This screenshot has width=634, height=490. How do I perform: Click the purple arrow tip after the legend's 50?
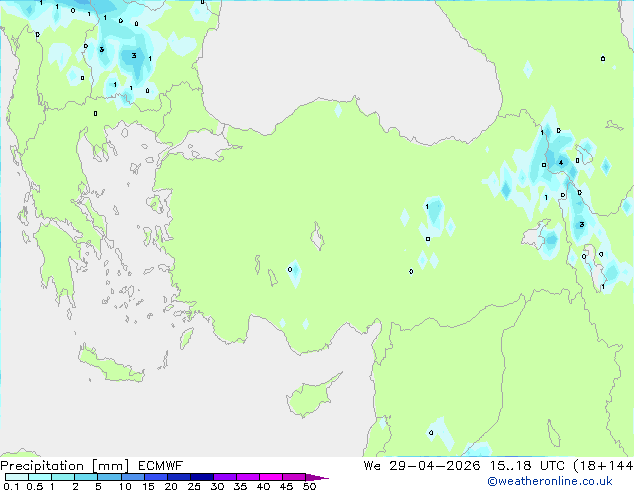[x=317, y=477]
